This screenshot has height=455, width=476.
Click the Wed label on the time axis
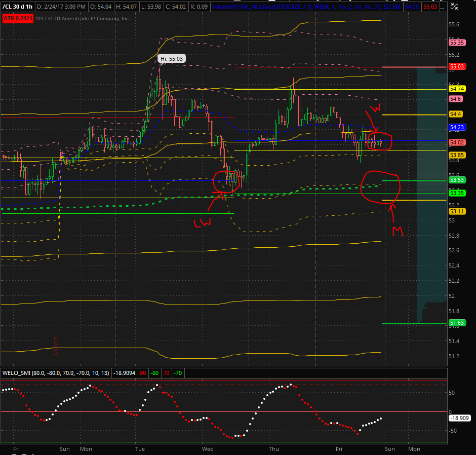[x=208, y=449]
